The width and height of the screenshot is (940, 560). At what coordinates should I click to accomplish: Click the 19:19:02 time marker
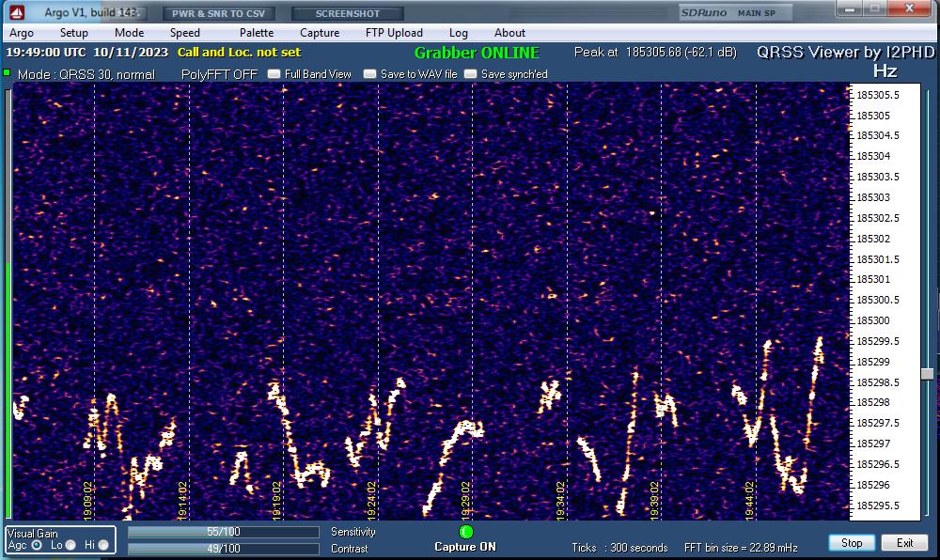tap(276, 501)
